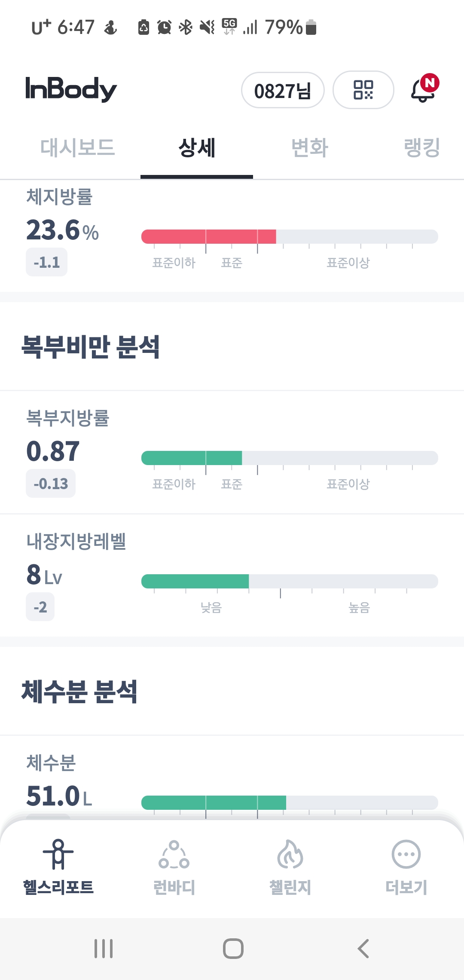Tap the InBody logo
This screenshot has height=980, width=464.
coord(71,89)
